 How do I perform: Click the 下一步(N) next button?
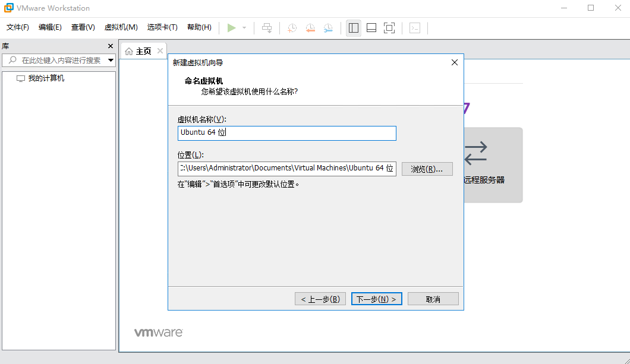376,299
